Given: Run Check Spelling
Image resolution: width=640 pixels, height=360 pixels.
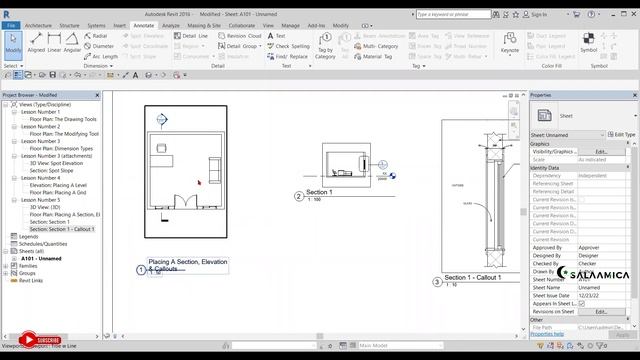Looking at the screenshot, I should (x=288, y=46).
